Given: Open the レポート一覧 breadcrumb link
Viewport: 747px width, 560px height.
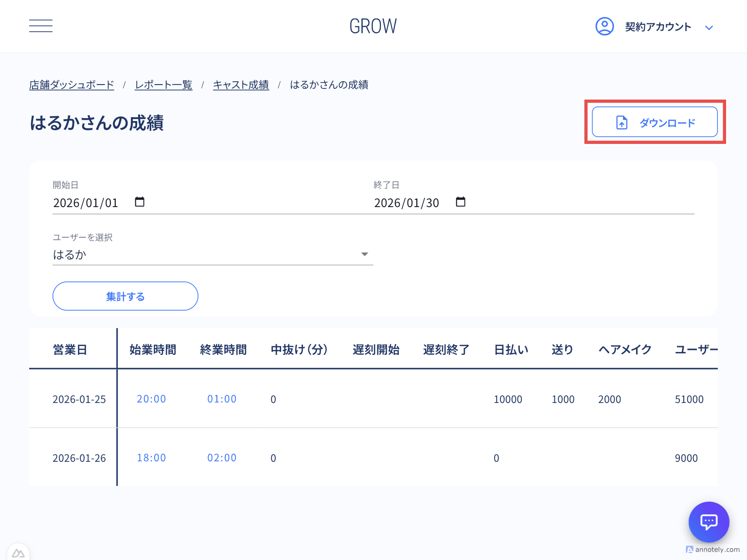Looking at the screenshot, I should click(x=163, y=85).
